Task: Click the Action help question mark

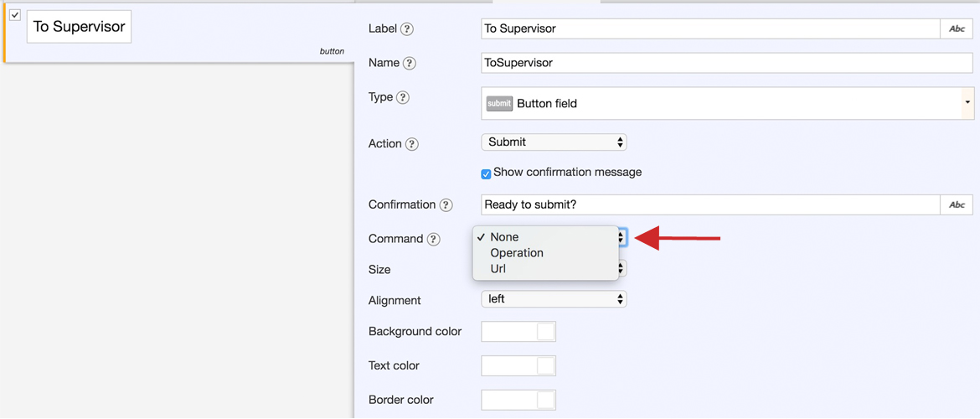Action: pos(412,144)
